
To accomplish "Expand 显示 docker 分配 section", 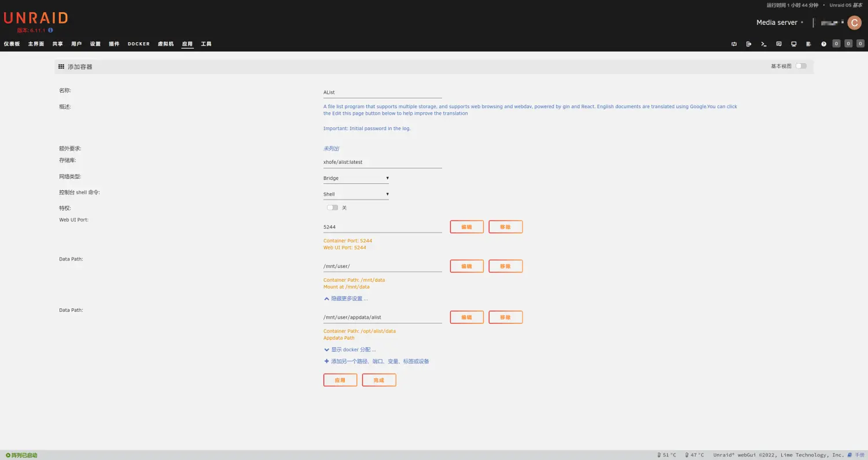I will [350, 349].
